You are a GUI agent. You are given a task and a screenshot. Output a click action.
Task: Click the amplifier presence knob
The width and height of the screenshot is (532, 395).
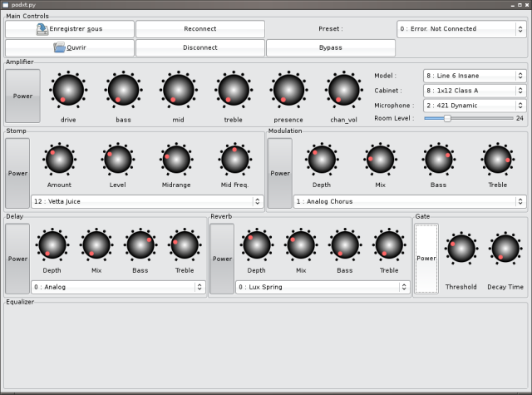[x=288, y=90]
